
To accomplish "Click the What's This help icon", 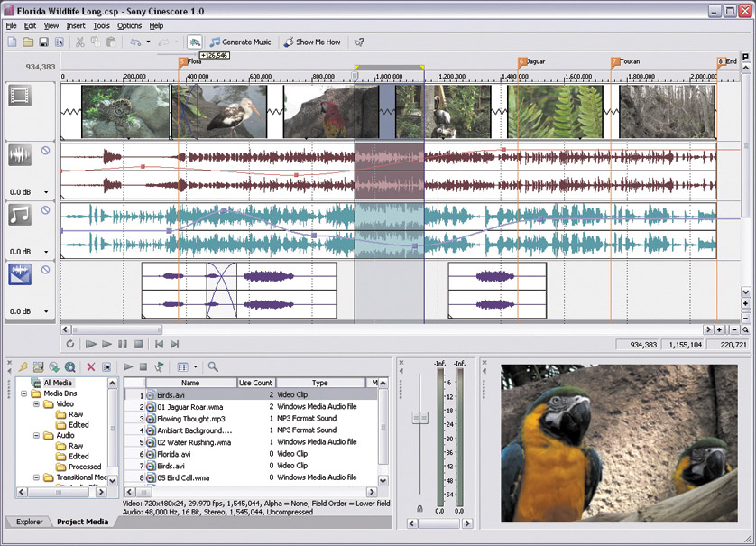I will 359,42.
